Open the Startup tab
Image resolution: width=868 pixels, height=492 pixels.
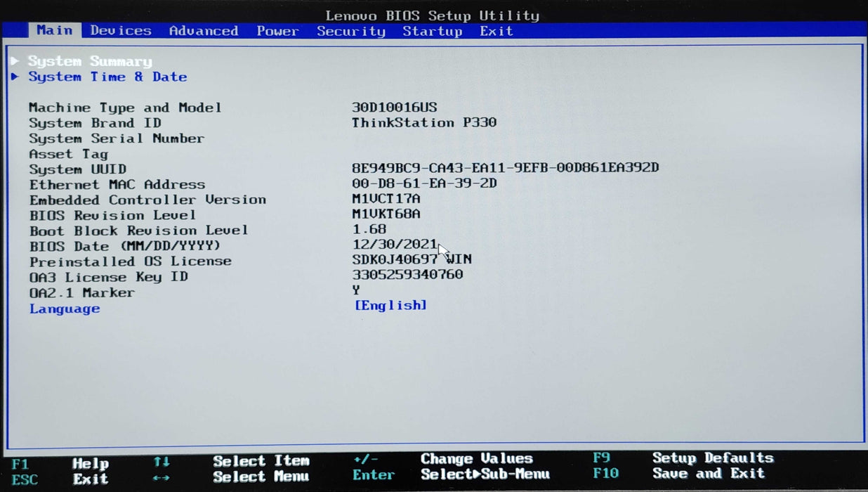(432, 31)
